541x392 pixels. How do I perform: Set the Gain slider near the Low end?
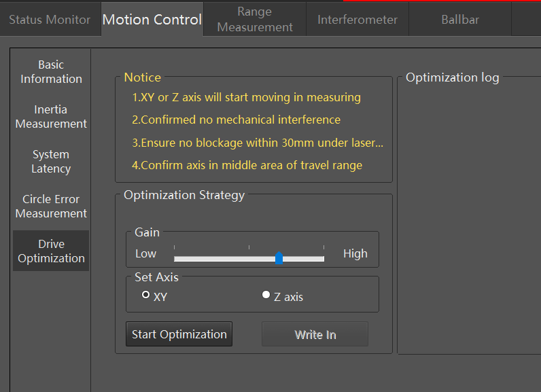click(179, 259)
